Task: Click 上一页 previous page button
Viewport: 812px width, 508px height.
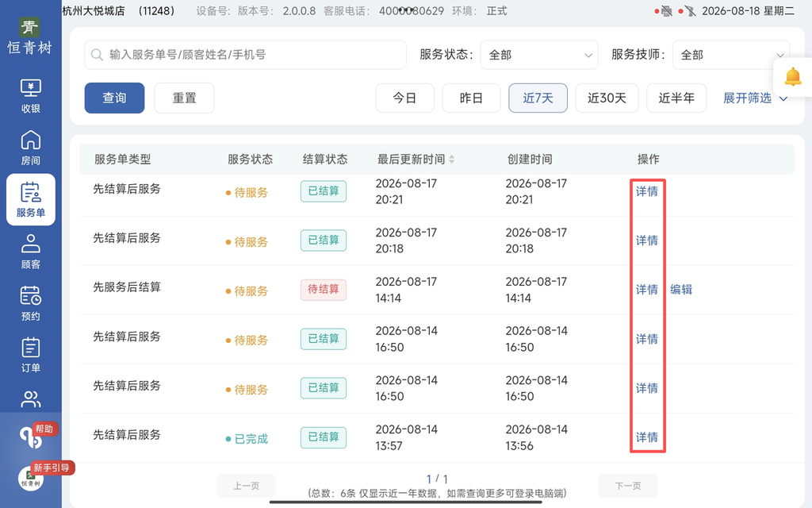Action: tap(247, 486)
